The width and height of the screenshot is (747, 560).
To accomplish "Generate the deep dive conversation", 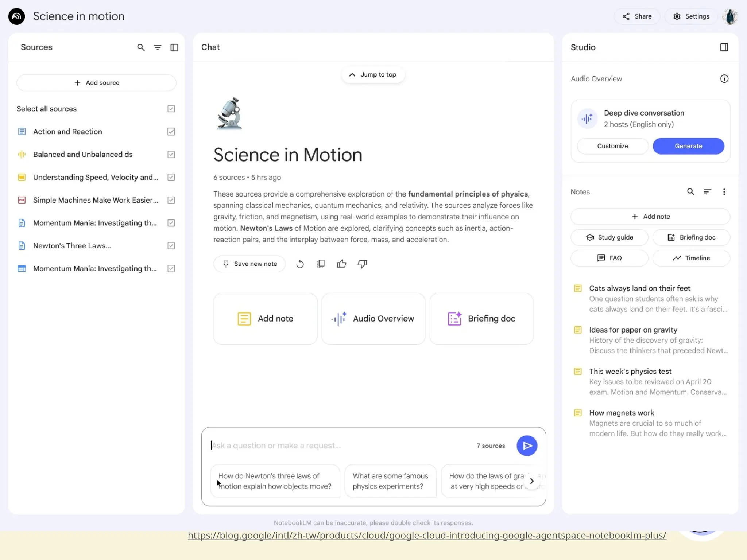I will [x=688, y=146].
